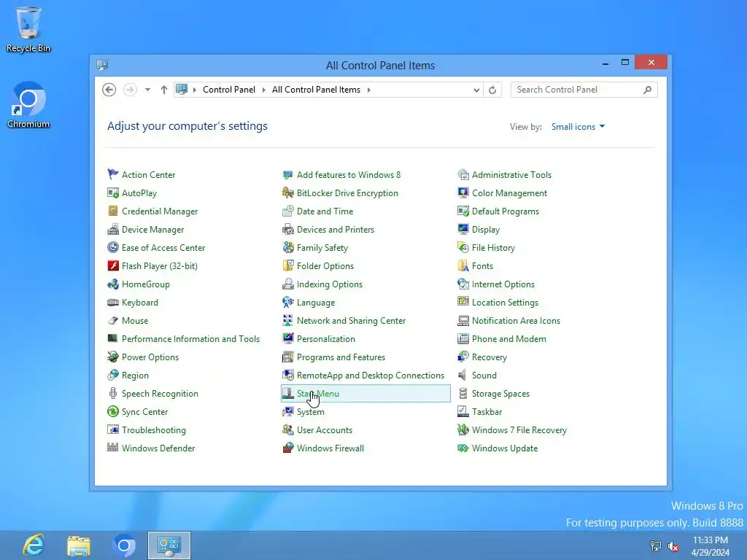Click the Action Center flag icon
The height and width of the screenshot is (560, 747).
[113, 174]
